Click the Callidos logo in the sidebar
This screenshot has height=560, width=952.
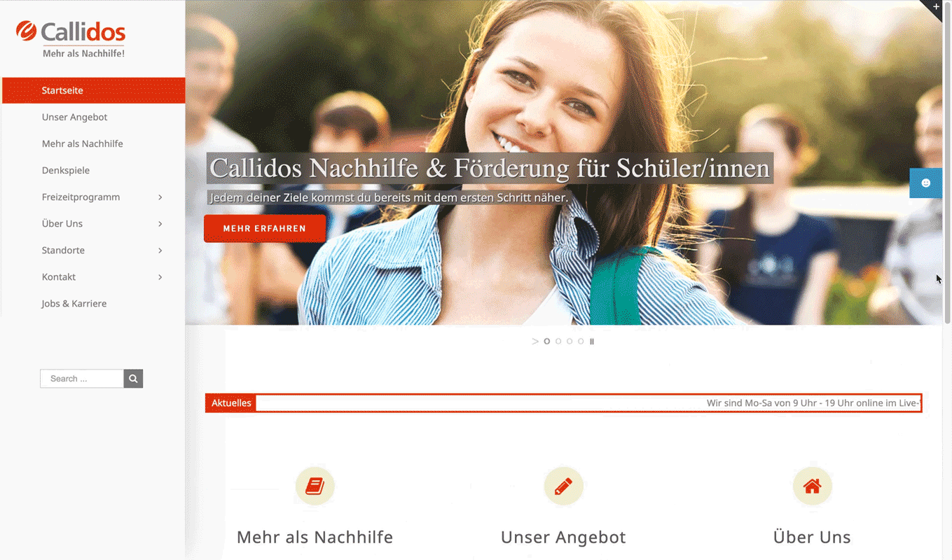71,39
